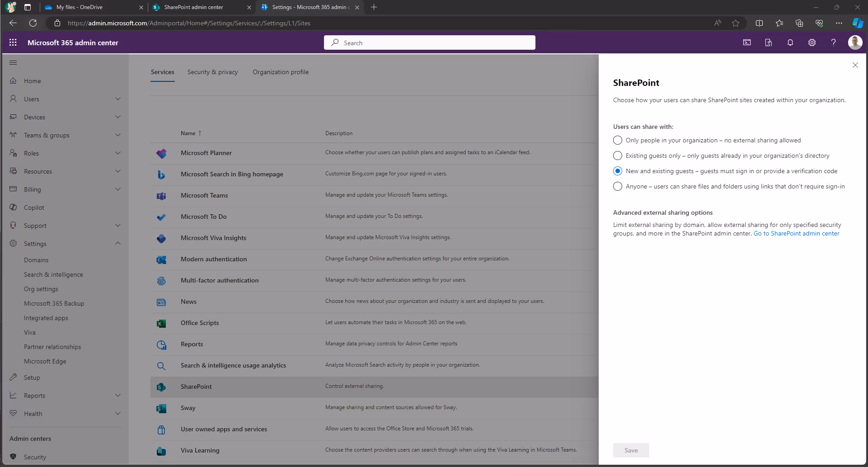The width and height of the screenshot is (868, 467).
Task: Expand the Devices navigation section
Action: 118,117
